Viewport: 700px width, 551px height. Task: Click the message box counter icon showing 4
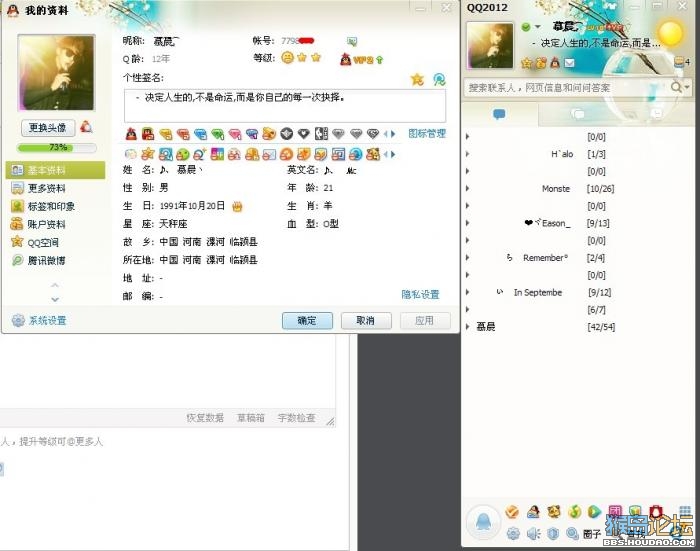pyautogui.click(x=682, y=62)
